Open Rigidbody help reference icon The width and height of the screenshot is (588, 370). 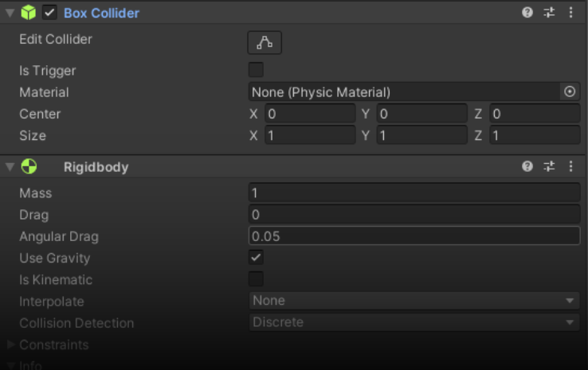[x=527, y=166]
